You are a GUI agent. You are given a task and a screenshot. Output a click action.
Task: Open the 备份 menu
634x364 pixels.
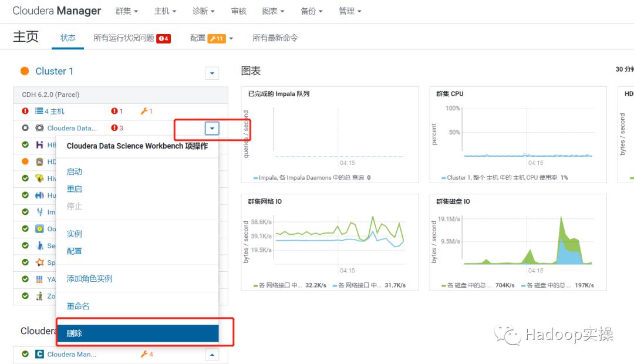[311, 11]
